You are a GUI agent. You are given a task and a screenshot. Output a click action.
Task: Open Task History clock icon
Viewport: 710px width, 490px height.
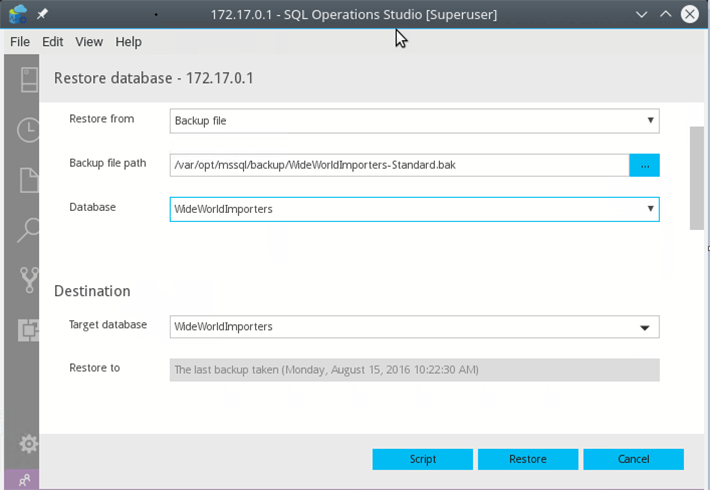(x=29, y=129)
